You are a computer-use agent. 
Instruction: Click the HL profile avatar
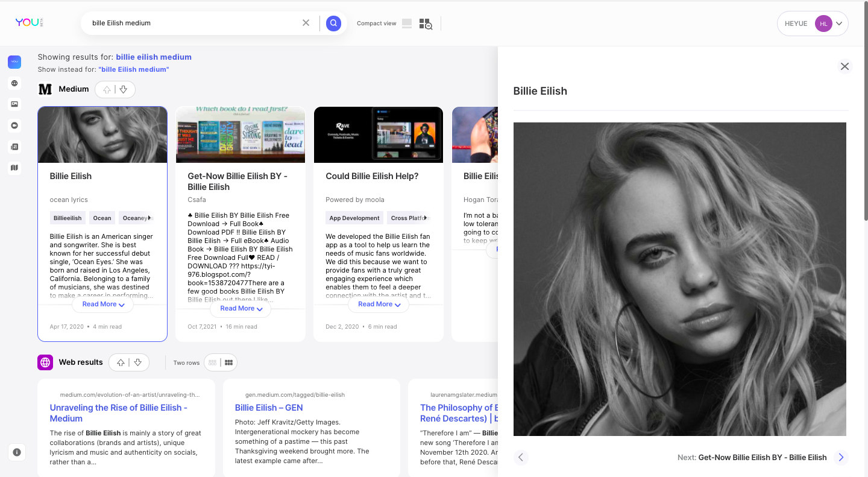823,24
